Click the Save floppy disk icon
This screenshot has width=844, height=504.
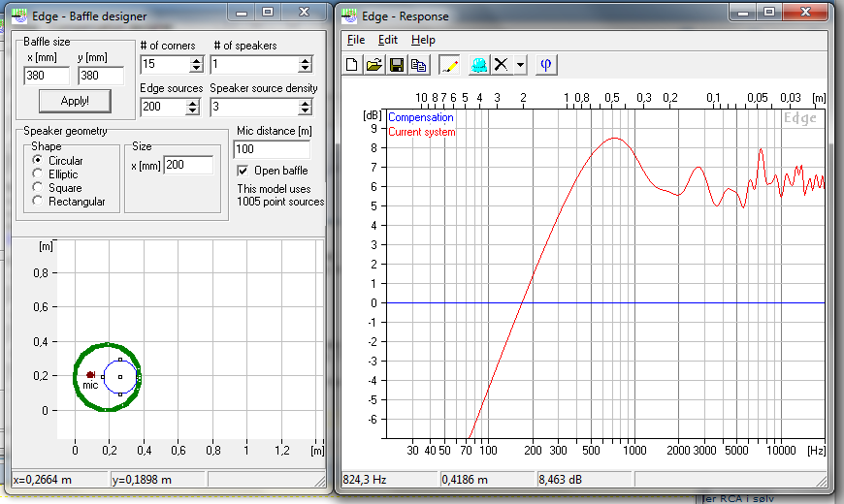(397, 65)
